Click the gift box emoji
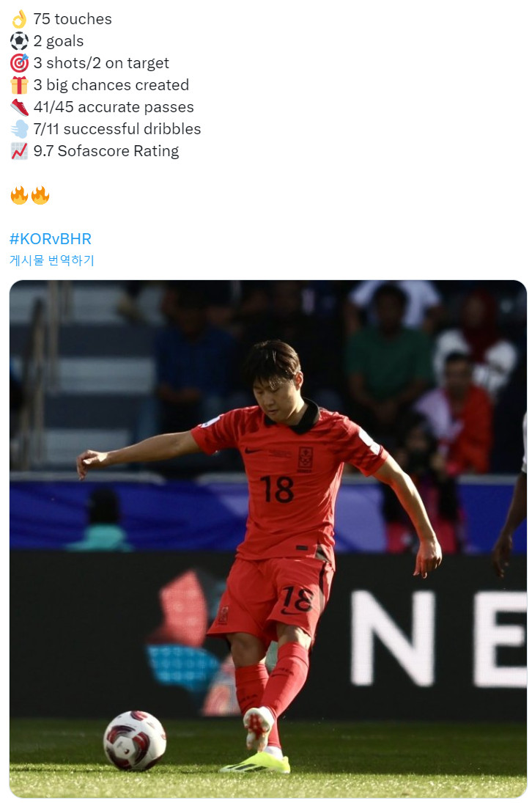This screenshot has width=532, height=803. click(20, 85)
